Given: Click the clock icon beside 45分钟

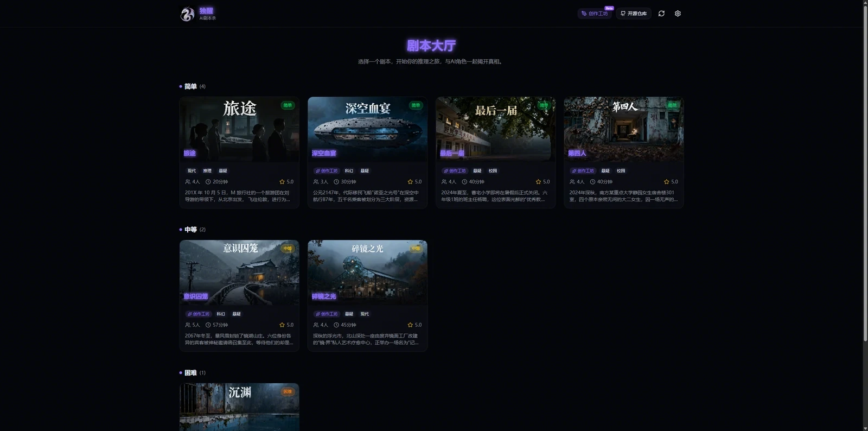Looking at the screenshot, I should 336,325.
